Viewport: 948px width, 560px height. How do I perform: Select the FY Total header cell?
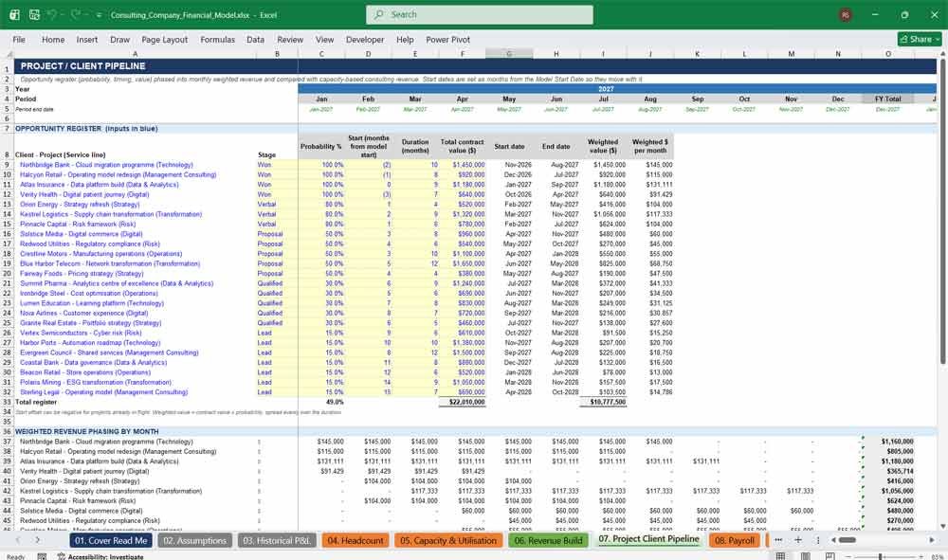click(x=888, y=99)
